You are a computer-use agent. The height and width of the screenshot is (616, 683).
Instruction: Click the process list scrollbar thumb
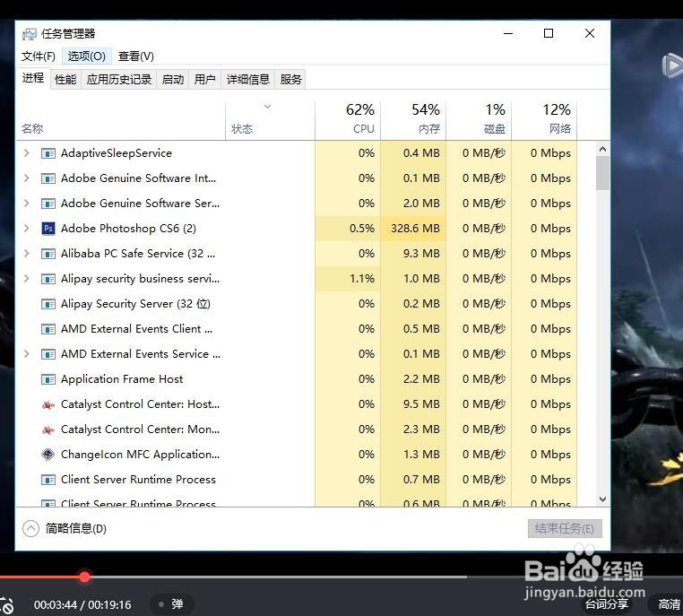pos(602,173)
